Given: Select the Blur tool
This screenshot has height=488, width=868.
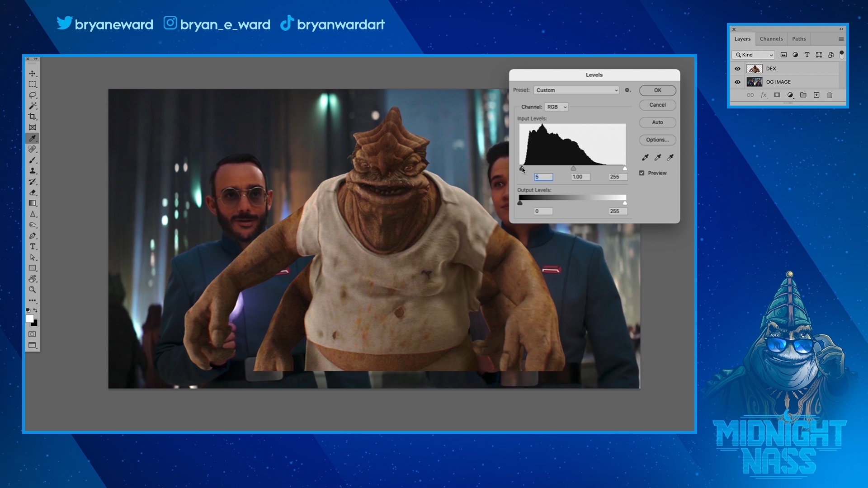Looking at the screenshot, I should (33, 214).
